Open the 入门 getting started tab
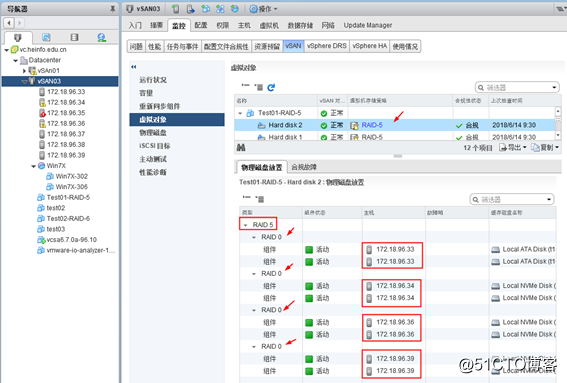Image resolution: width=567 pixels, height=383 pixels. (x=135, y=25)
